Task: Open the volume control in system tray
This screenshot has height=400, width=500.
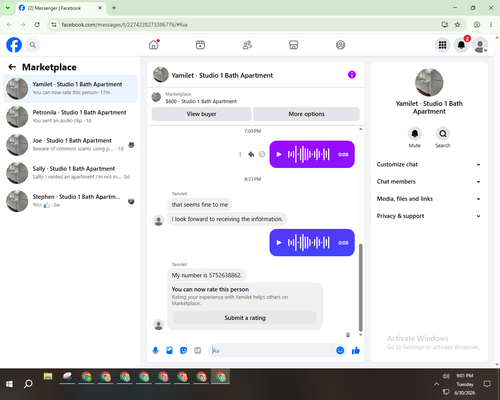Action: (446, 376)
